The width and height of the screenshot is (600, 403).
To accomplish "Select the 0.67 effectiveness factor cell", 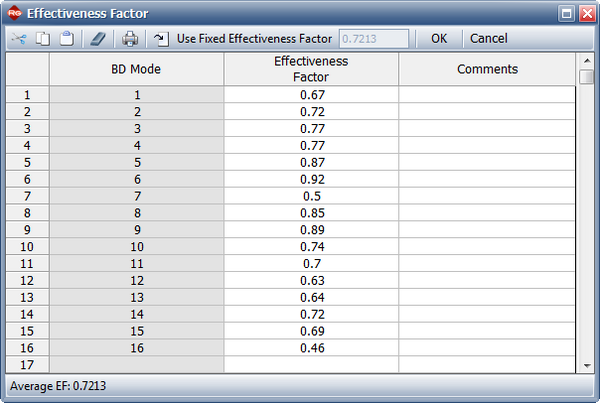I will point(311,95).
